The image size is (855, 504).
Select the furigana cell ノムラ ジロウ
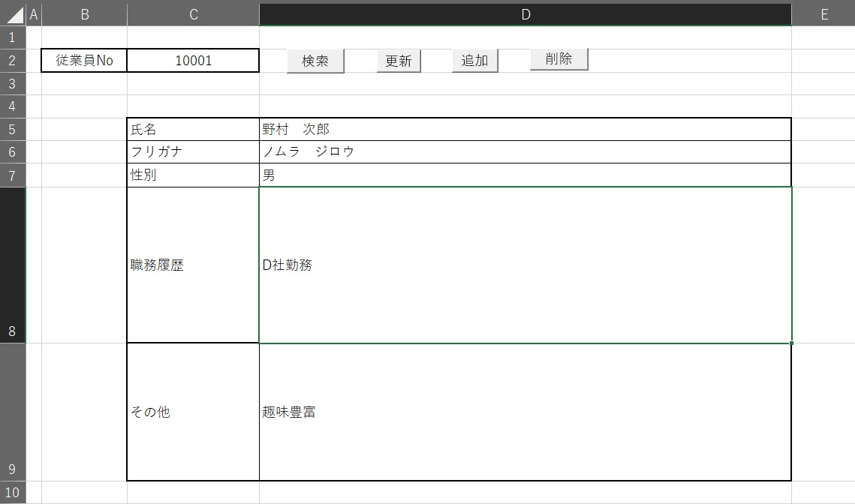[525, 152]
